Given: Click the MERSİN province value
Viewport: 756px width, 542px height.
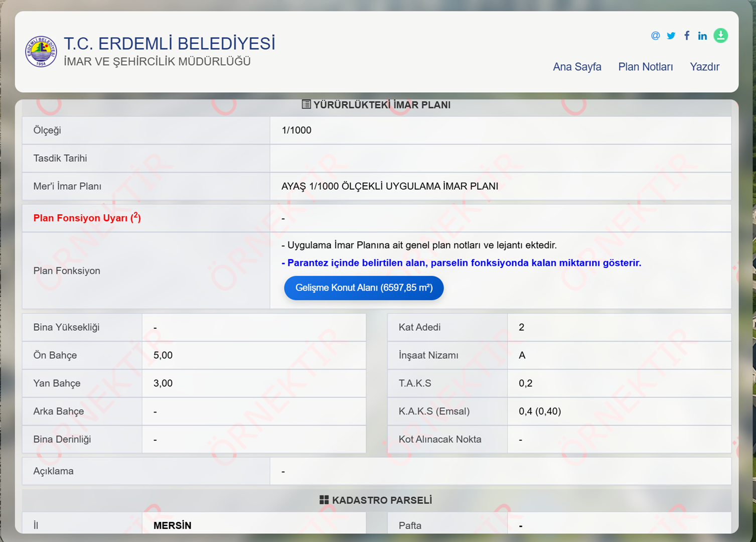Looking at the screenshot, I should click(x=173, y=525).
